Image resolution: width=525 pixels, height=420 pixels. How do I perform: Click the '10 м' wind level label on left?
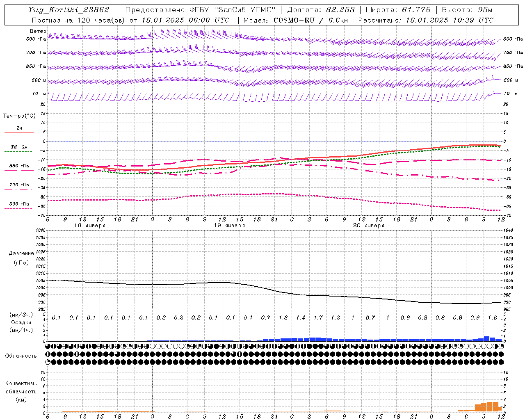[x=39, y=94]
